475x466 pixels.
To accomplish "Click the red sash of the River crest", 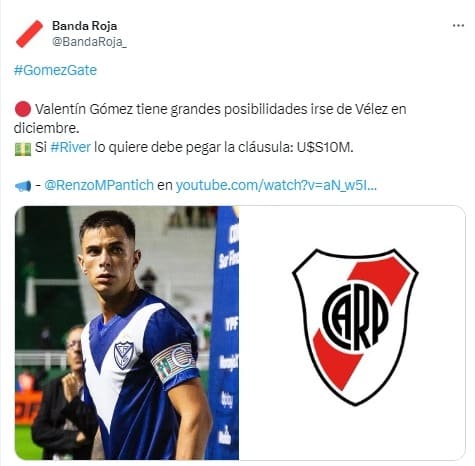I will 362,322.
